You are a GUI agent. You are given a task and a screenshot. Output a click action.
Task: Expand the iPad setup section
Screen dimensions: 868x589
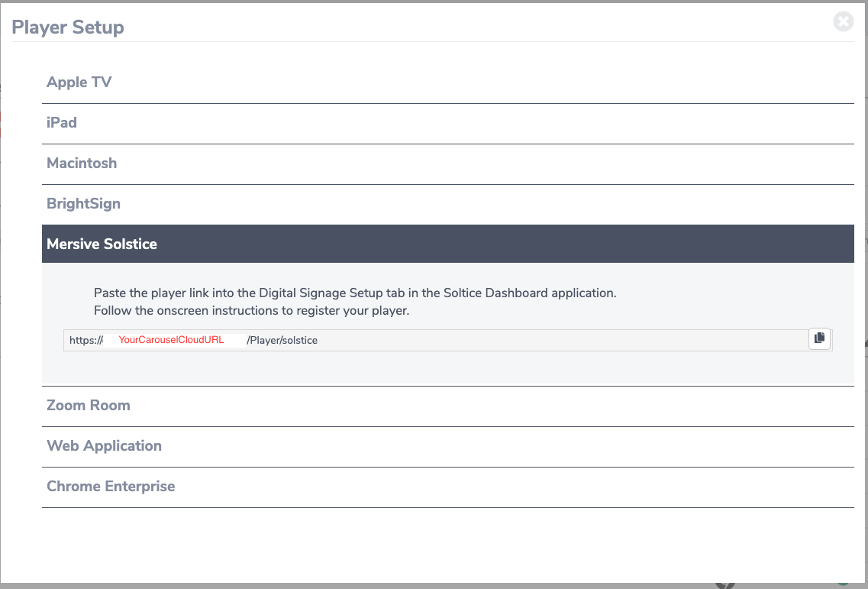tap(448, 123)
